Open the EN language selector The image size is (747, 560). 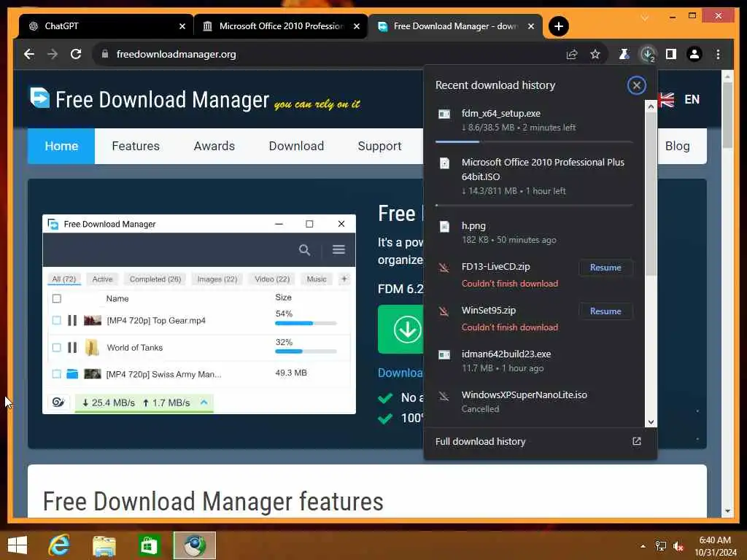click(x=692, y=99)
